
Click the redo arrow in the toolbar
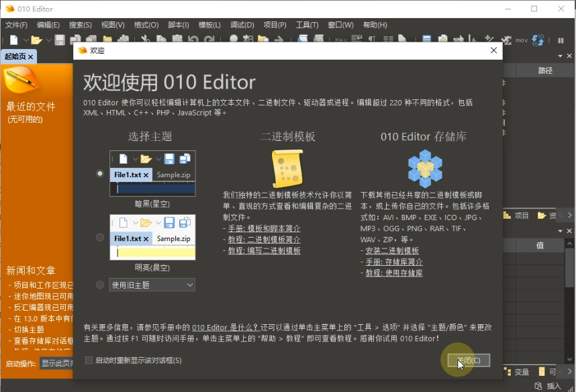point(209,40)
